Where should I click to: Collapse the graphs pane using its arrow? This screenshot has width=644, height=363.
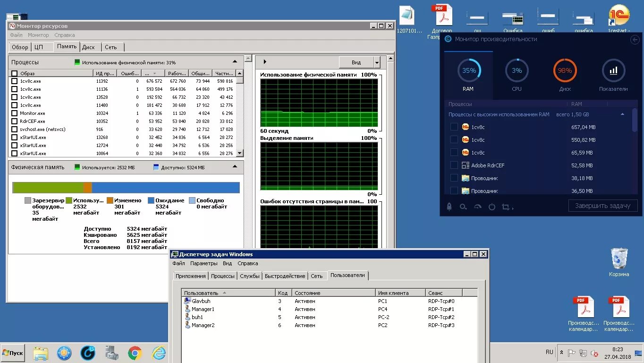coord(265,62)
